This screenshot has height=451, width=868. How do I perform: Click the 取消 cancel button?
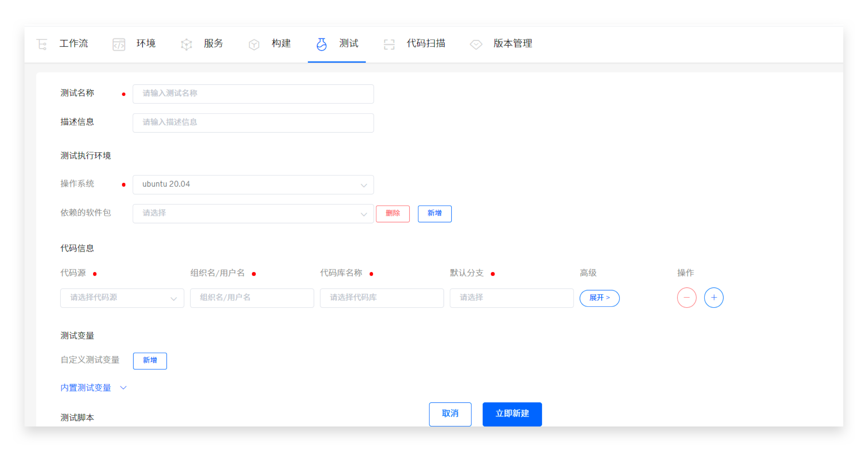450,414
